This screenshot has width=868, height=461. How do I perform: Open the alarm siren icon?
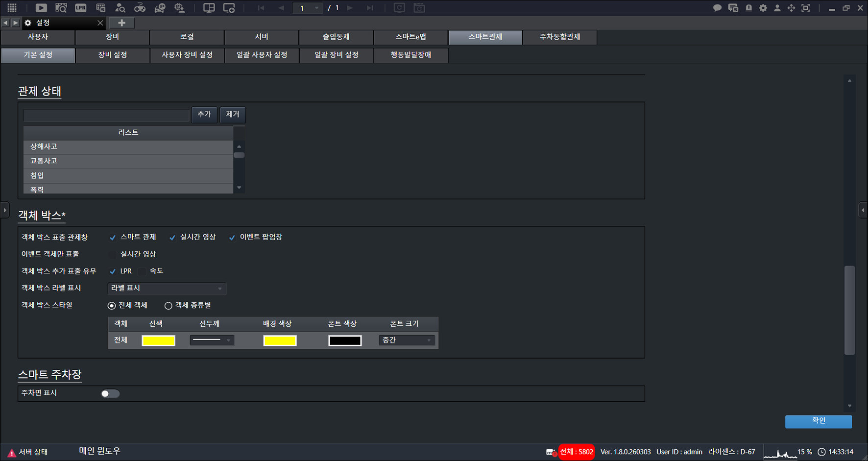point(748,8)
